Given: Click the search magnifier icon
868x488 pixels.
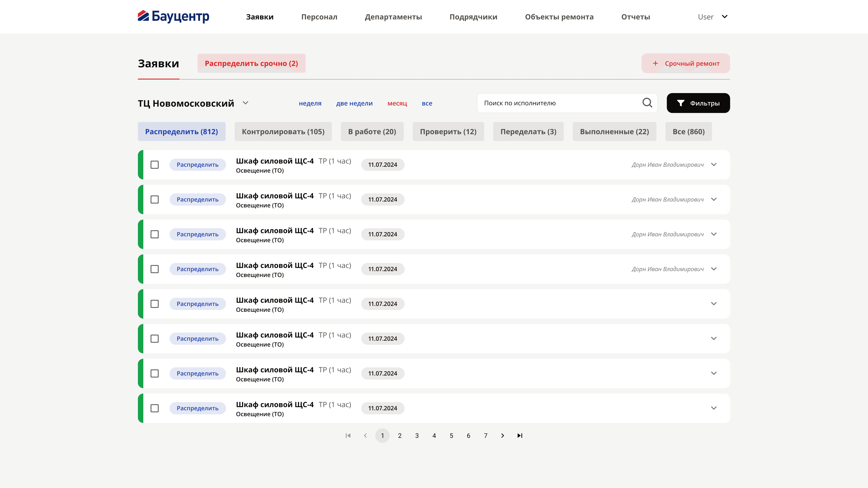Looking at the screenshot, I should click(647, 103).
